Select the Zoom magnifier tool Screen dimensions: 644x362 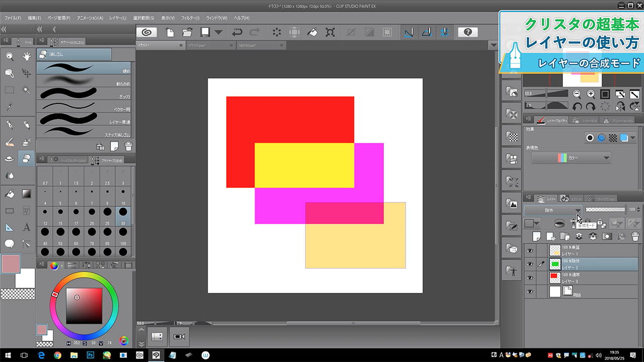10,57
